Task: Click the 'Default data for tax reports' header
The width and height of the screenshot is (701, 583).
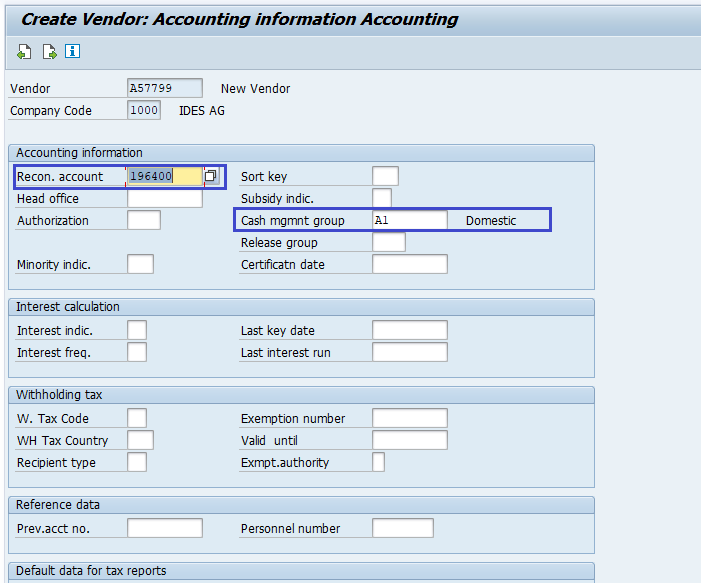Action: click(91, 571)
